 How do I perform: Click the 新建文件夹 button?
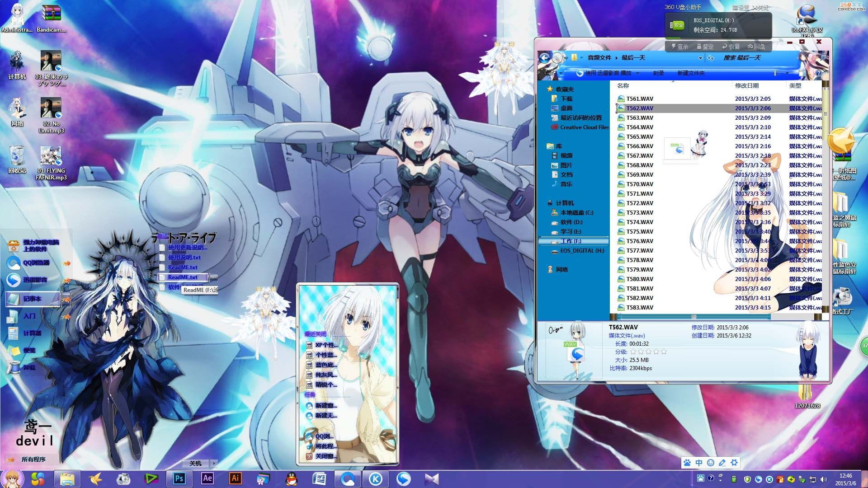(690, 73)
